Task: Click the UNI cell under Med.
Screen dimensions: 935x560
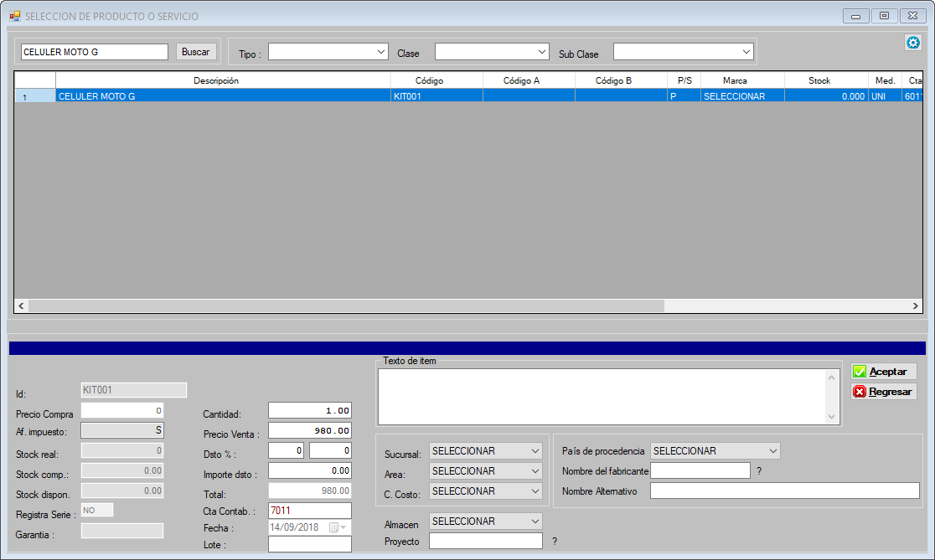Action: coord(885,96)
